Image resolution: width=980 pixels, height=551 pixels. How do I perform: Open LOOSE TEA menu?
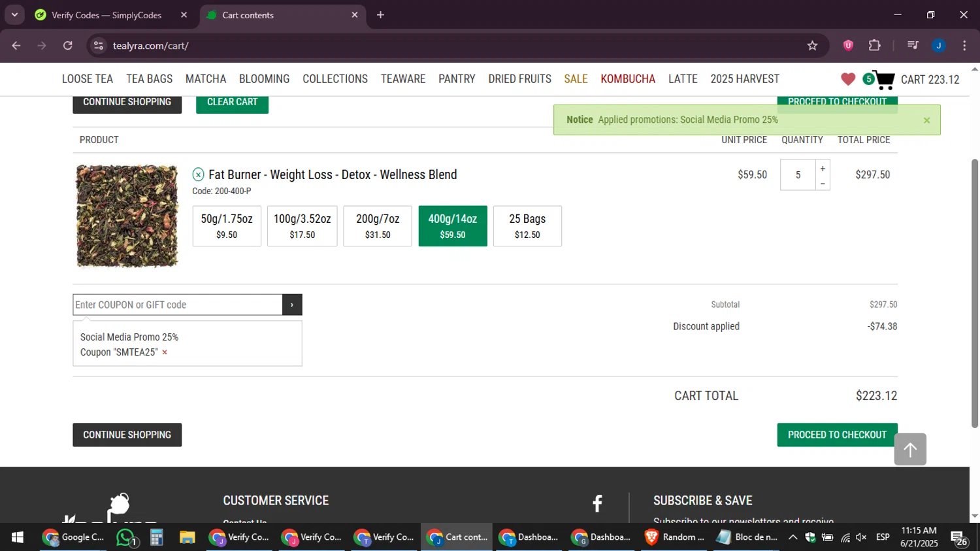(88, 79)
